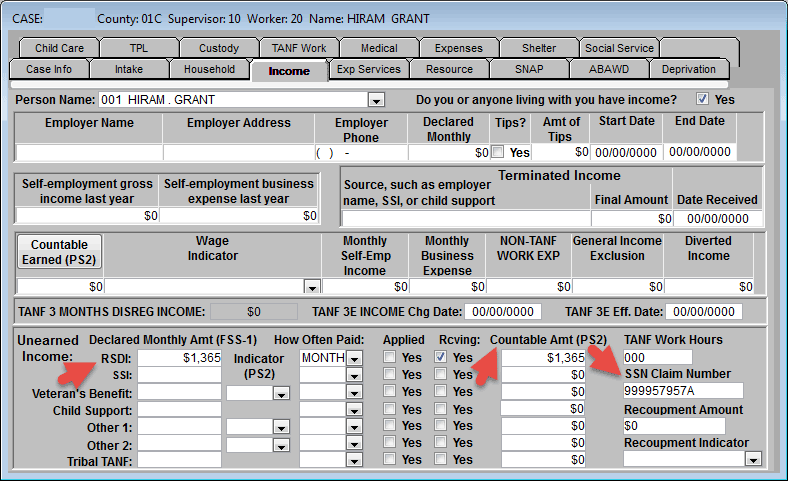This screenshot has width=788, height=481.
Task: Open the RSDI How Often Paid dropdown
Action: tap(354, 358)
